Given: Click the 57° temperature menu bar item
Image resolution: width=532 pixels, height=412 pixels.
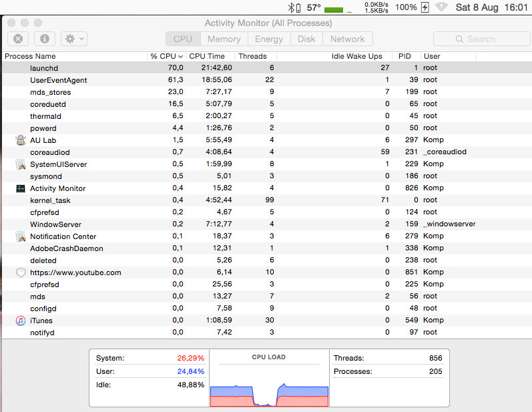Looking at the screenshot, I should (x=314, y=7).
